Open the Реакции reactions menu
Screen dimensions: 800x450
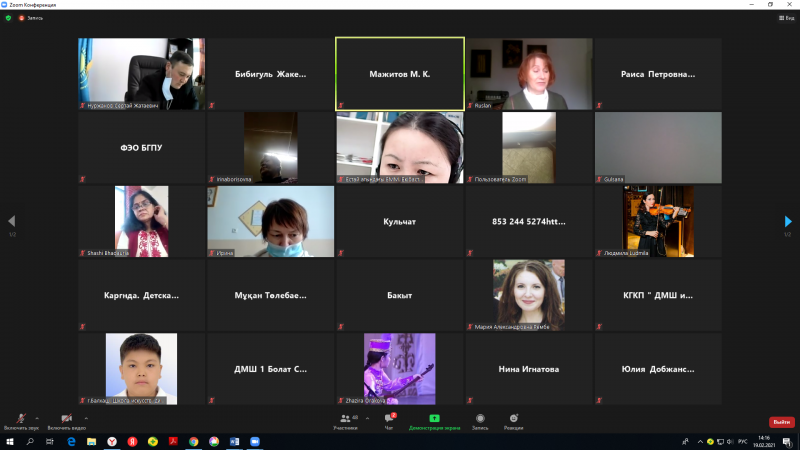pos(513,420)
